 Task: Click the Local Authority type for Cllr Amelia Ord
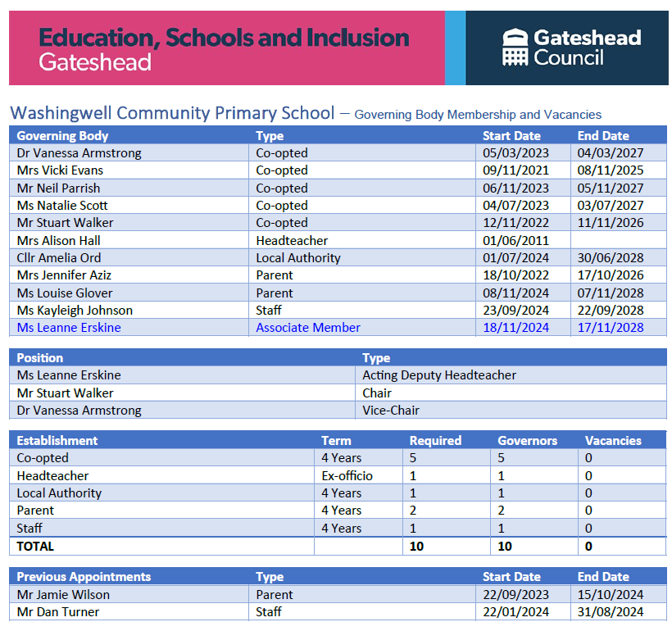click(297, 258)
